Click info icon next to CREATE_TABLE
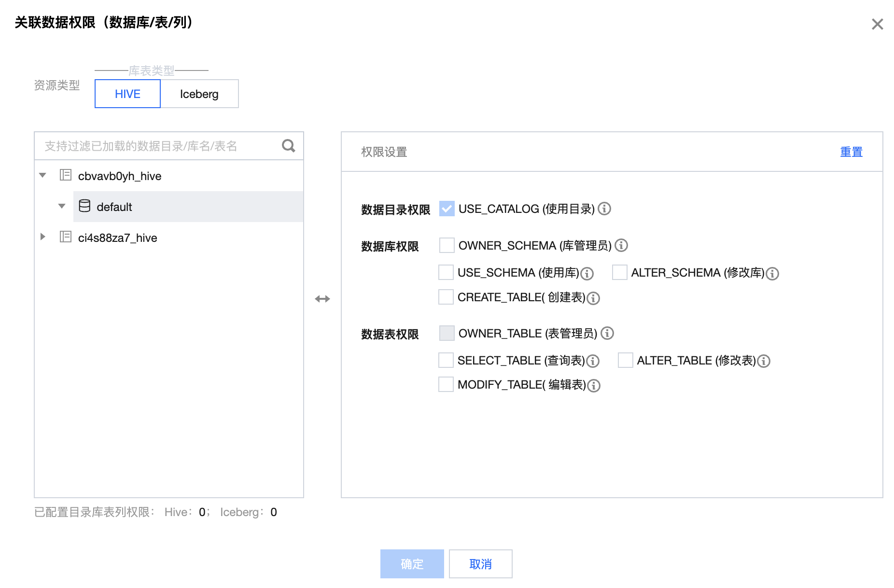This screenshot has height=588, width=894. 593,298
